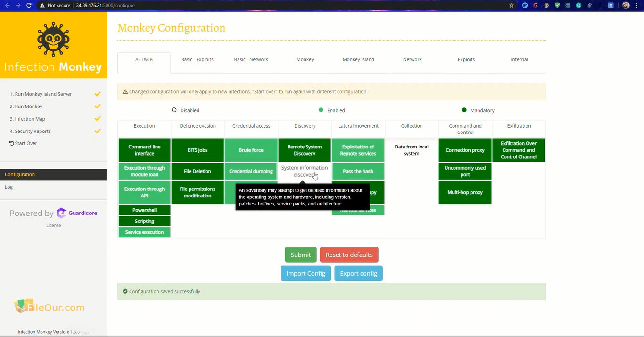
Task: Toggle the Pass the hash technique
Action: pos(358,171)
